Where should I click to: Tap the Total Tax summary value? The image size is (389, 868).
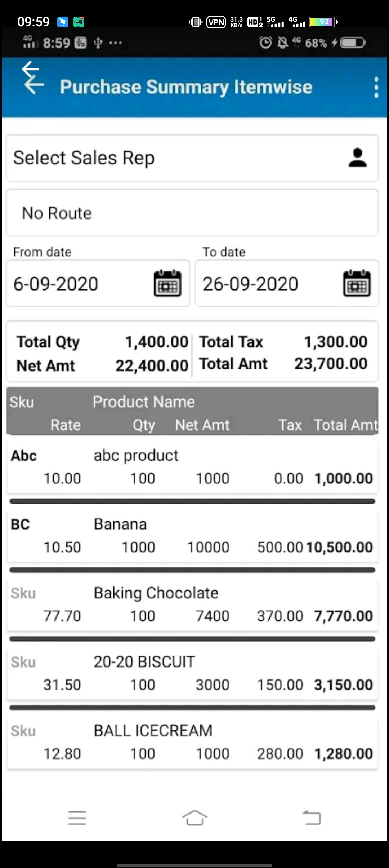click(335, 342)
